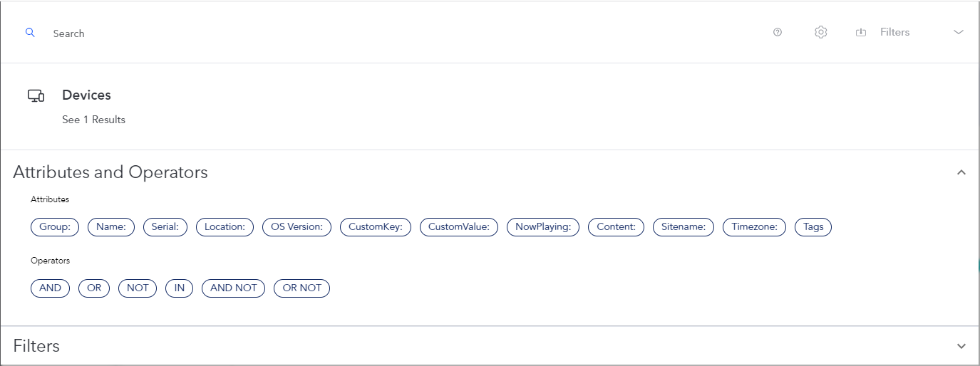The height and width of the screenshot is (366, 980).
Task: Insert the NOT operator
Action: point(138,288)
